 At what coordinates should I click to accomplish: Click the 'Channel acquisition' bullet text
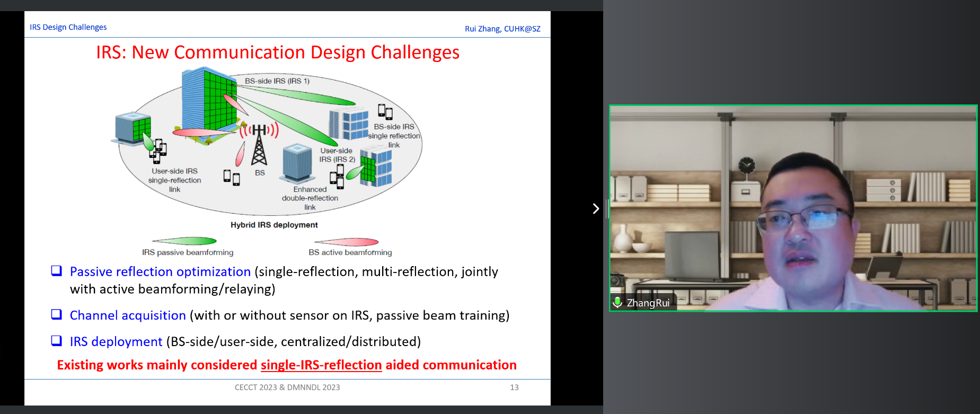point(128,315)
